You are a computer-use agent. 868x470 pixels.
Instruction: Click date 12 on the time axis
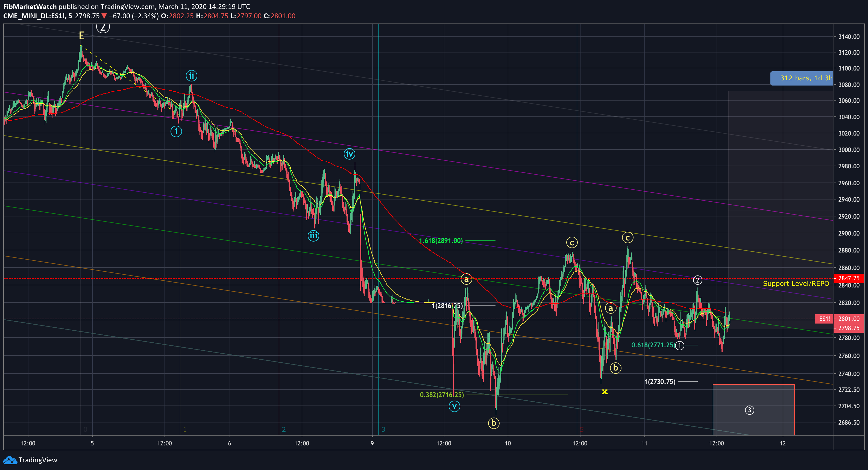[782, 443]
